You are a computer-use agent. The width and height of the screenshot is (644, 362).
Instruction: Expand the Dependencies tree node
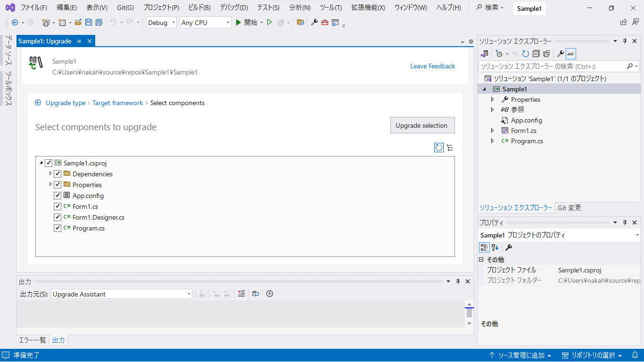[51, 174]
